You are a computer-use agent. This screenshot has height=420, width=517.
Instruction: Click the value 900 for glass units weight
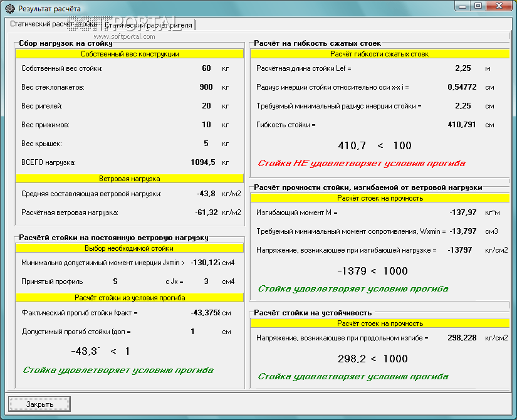pos(206,87)
